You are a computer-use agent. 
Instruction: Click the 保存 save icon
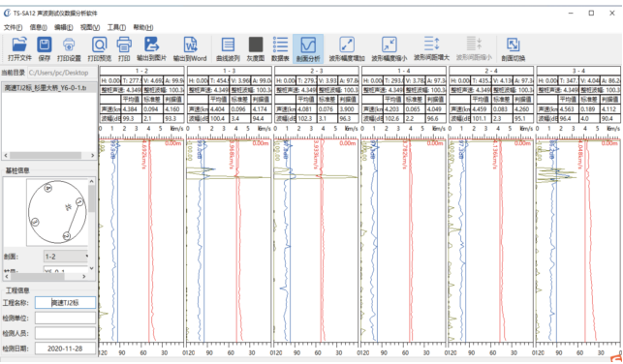45,45
